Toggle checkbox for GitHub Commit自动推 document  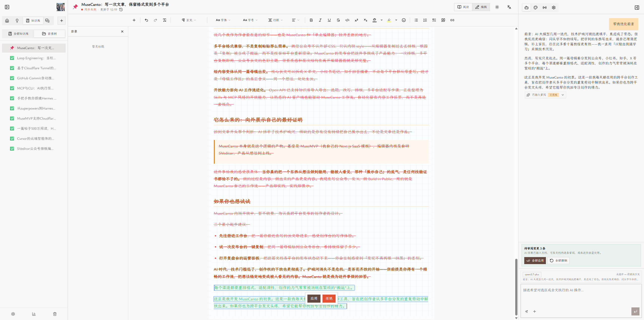point(12,78)
